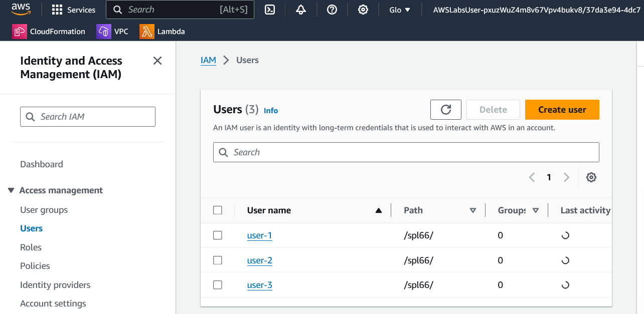Open the Glo region dropdown
Image resolution: width=644 pixels, height=314 pixels.
point(400,10)
